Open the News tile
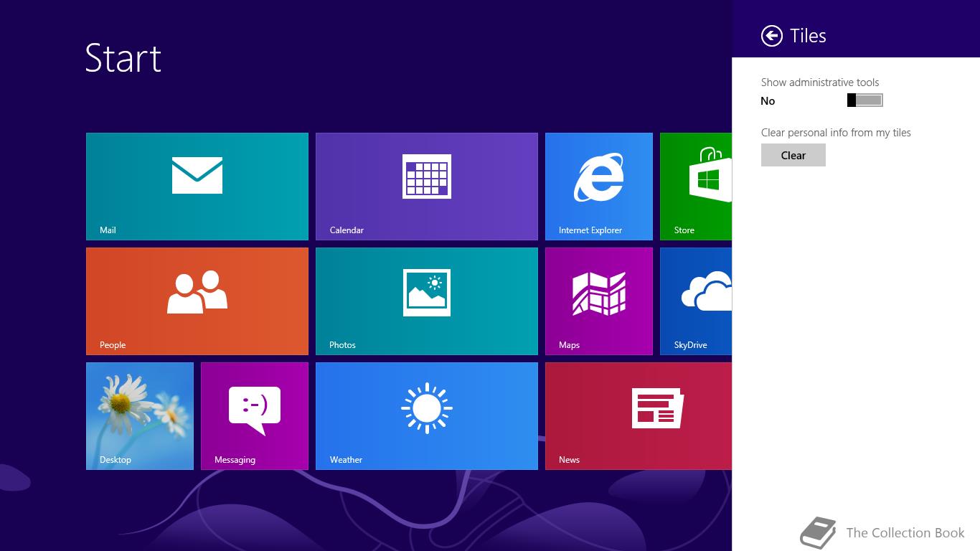Image resolution: width=980 pixels, height=551 pixels. click(639, 416)
